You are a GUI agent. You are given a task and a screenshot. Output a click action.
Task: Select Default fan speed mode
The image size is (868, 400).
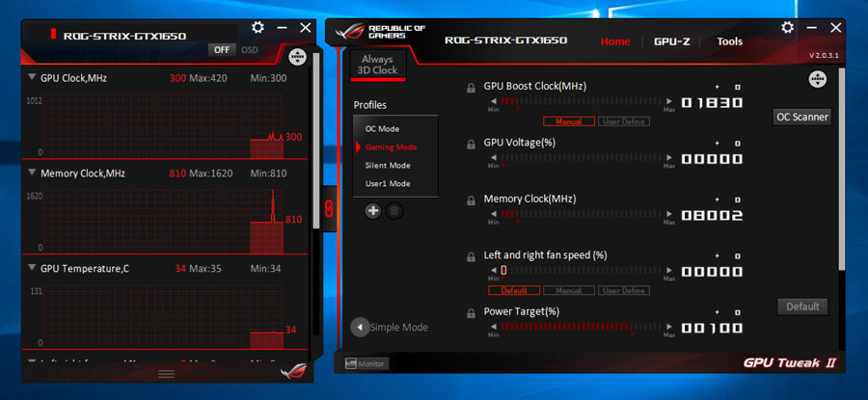pos(514,290)
